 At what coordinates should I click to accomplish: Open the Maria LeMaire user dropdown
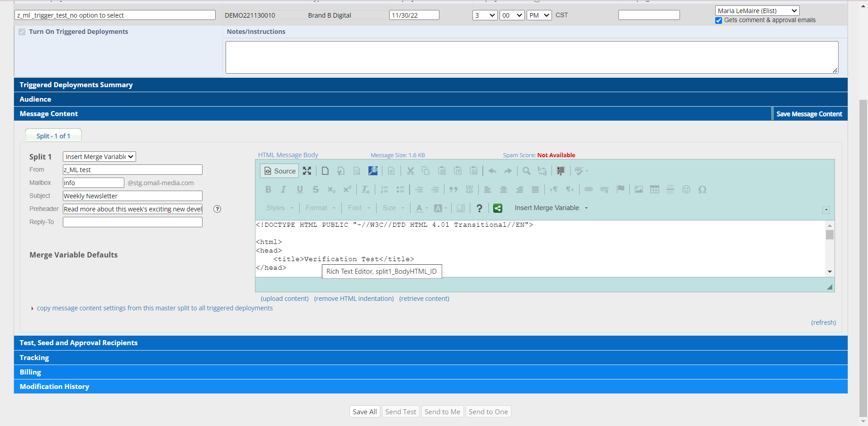(757, 11)
